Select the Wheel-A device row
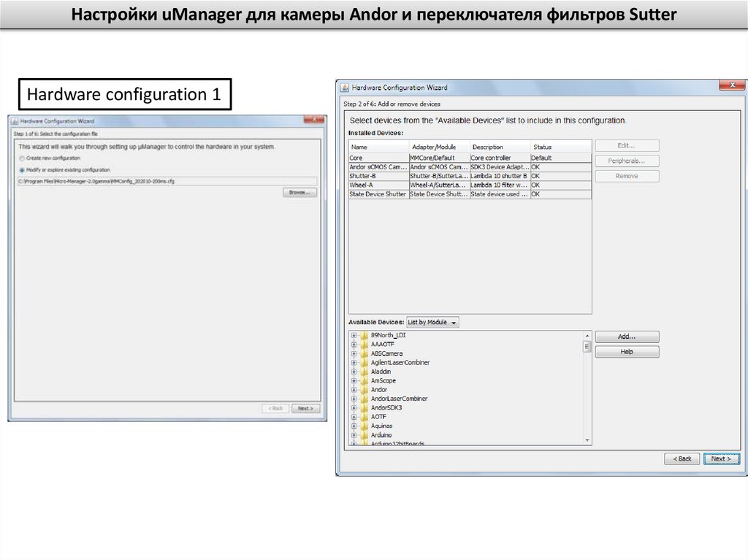748x560 pixels. [x=470, y=185]
